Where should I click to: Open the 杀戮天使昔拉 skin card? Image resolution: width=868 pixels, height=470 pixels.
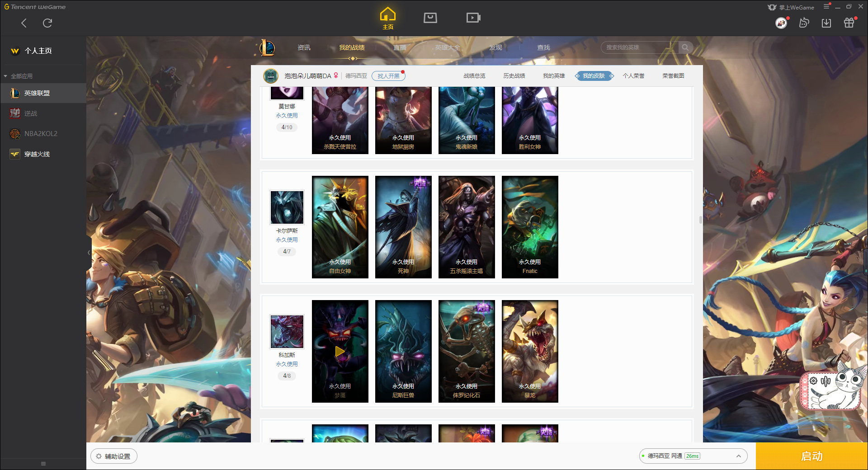(x=340, y=120)
